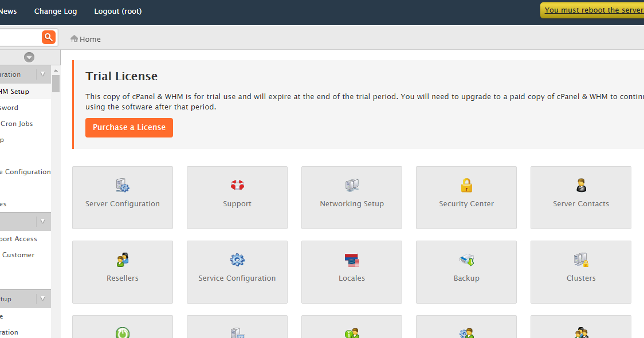Open the WHM Setup sidebar item
Screen dimensions: 644x338
(x=15, y=92)
